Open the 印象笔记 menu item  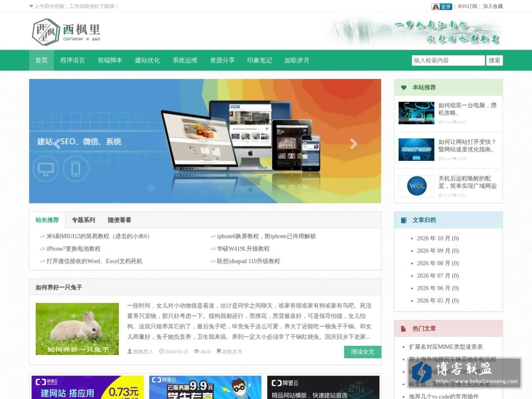(260, 60)
